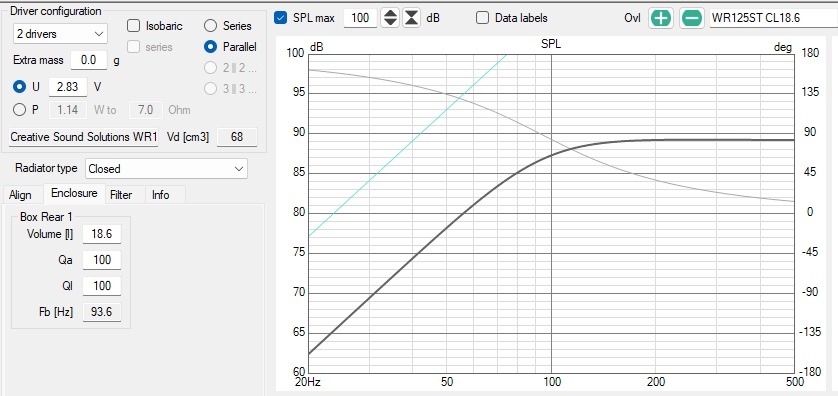Open the Filter tab

pyautogui.click(x=121, y=195)
